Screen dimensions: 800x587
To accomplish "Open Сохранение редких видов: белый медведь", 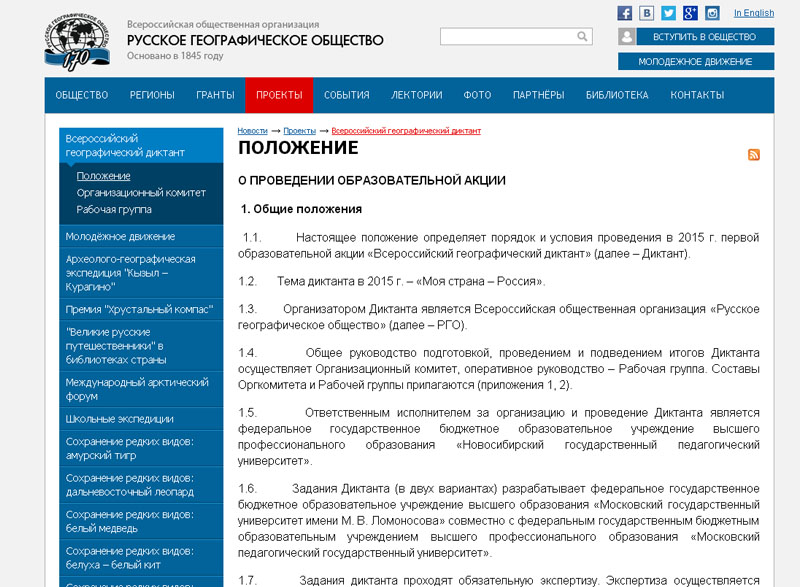I will (x=141, y=521).
